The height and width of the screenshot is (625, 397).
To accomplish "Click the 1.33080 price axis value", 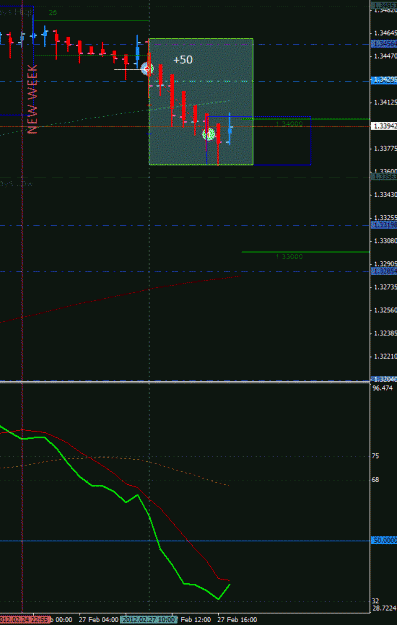I will coord(385,241).
